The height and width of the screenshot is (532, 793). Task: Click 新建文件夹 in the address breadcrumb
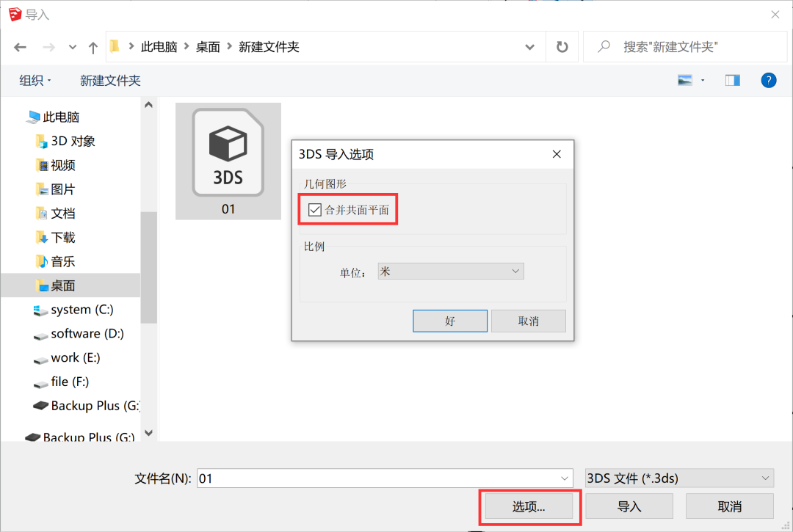point(269,47)
